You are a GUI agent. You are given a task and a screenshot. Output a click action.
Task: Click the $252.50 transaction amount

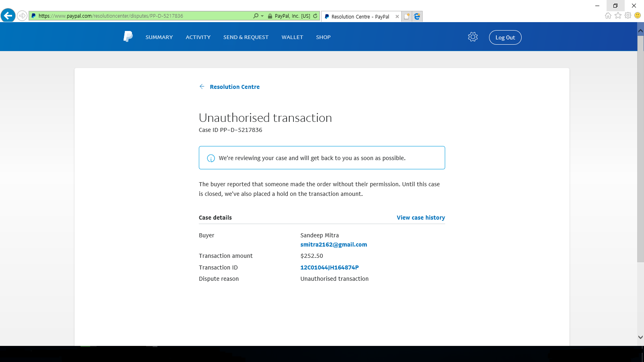312,256
